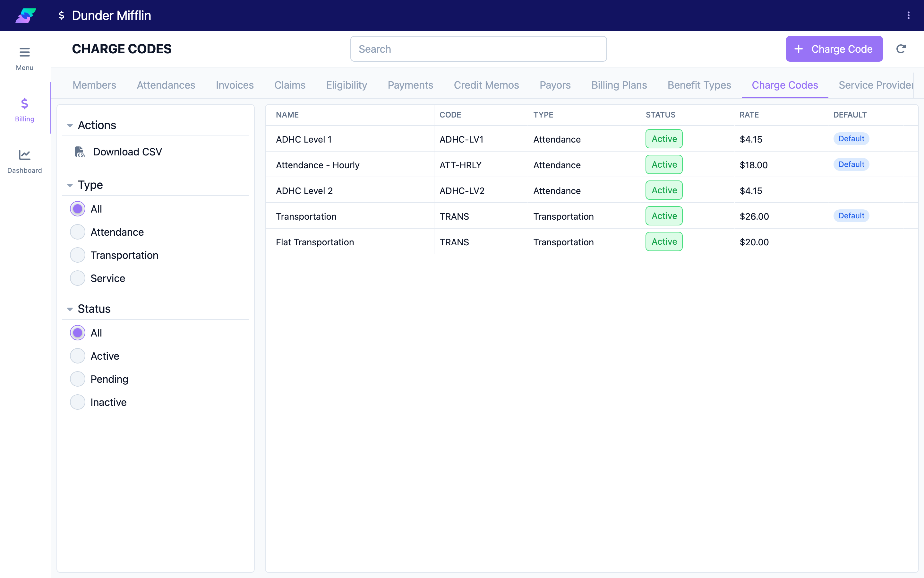Screen dimensions: 924x578
Task: Switch to the Attendances tab
Action: click(166, 85)
